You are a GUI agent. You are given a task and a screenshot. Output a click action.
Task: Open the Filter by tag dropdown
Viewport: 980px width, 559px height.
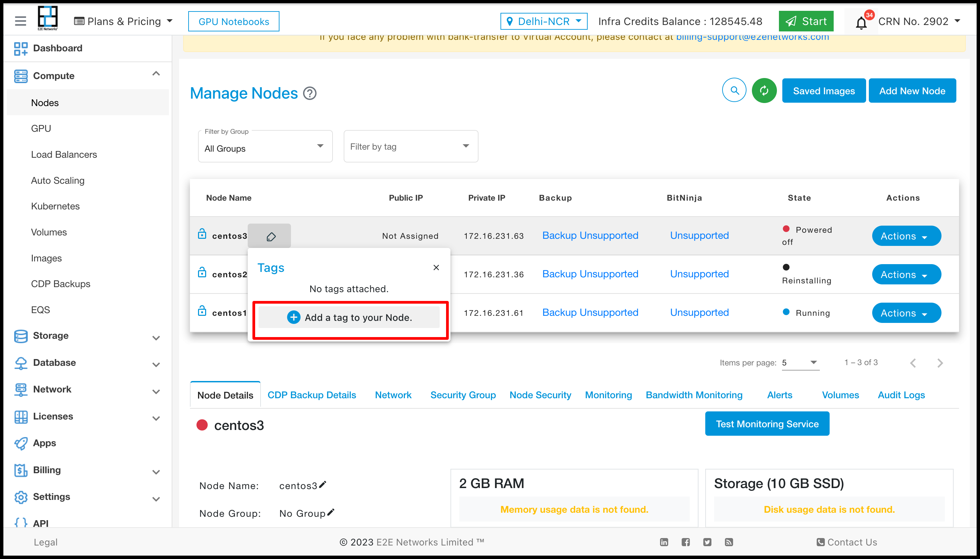pyautogui.click(x=411, y=146)
